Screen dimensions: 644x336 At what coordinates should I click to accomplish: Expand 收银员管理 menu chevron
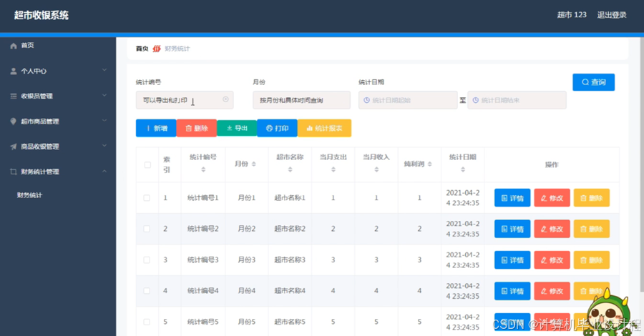pos(104,95)
